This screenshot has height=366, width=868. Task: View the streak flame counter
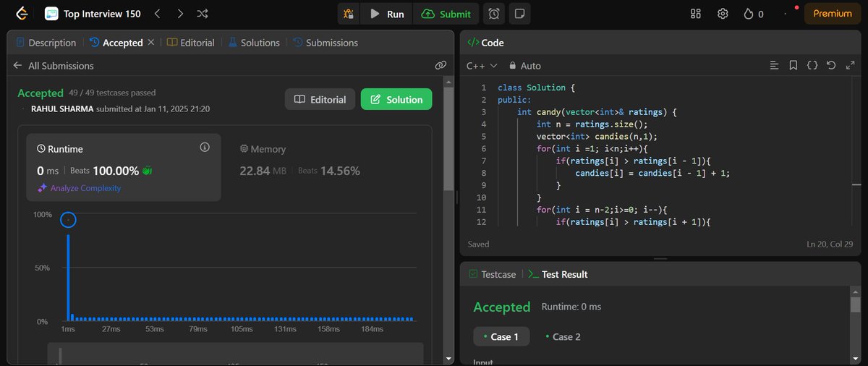point(753,14)
